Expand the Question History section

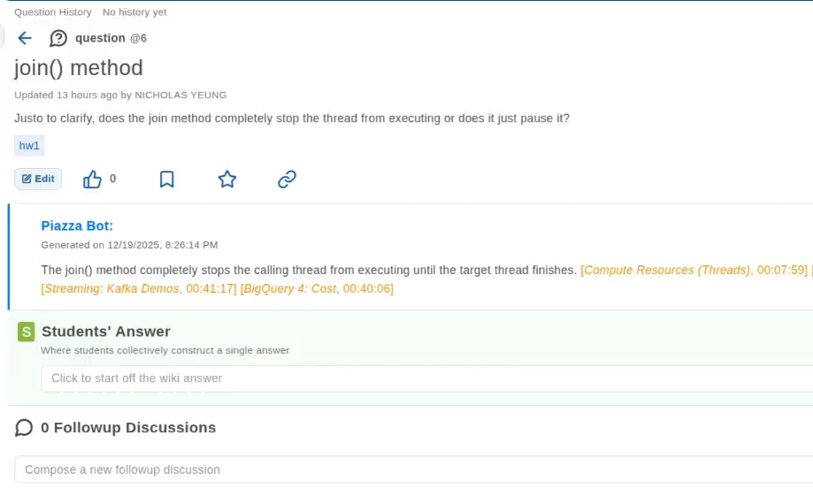53,12
